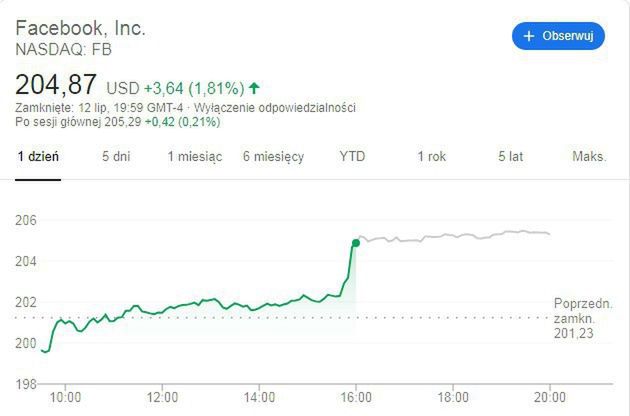630x416 pixels.
Task: Open the Maks. range tab
Action: [589, 157]
